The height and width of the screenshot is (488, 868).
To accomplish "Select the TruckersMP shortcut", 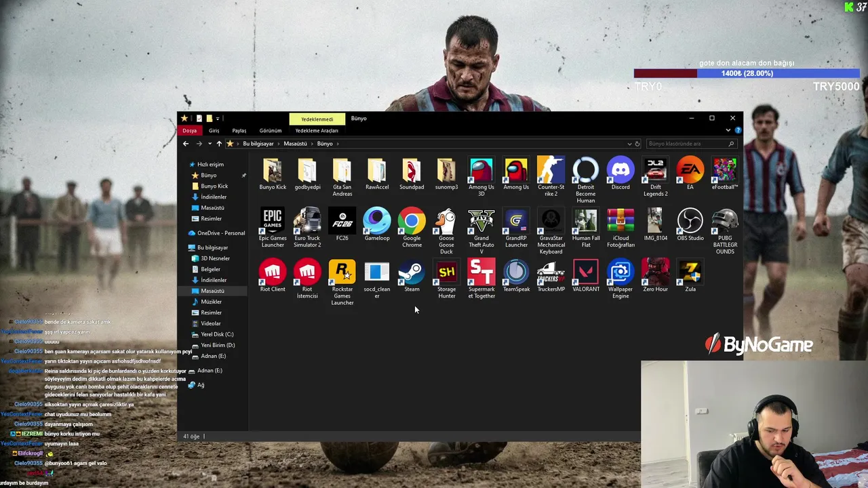I will click(551, 276).
